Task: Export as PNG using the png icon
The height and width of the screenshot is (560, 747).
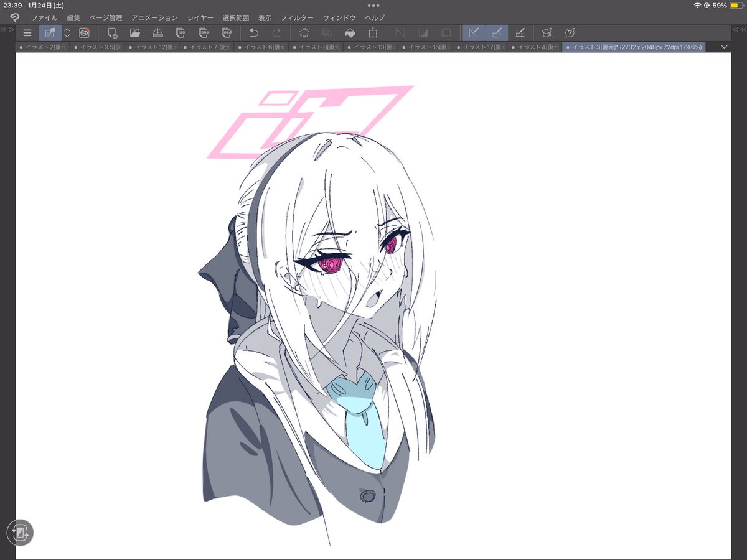Action: [x=203, y=33]
